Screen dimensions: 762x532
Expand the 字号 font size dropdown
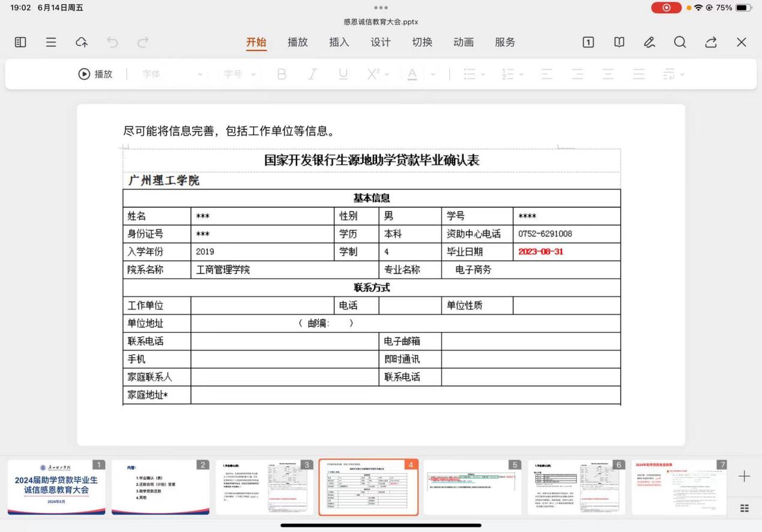pyautogui.click(x=239, y=74)
